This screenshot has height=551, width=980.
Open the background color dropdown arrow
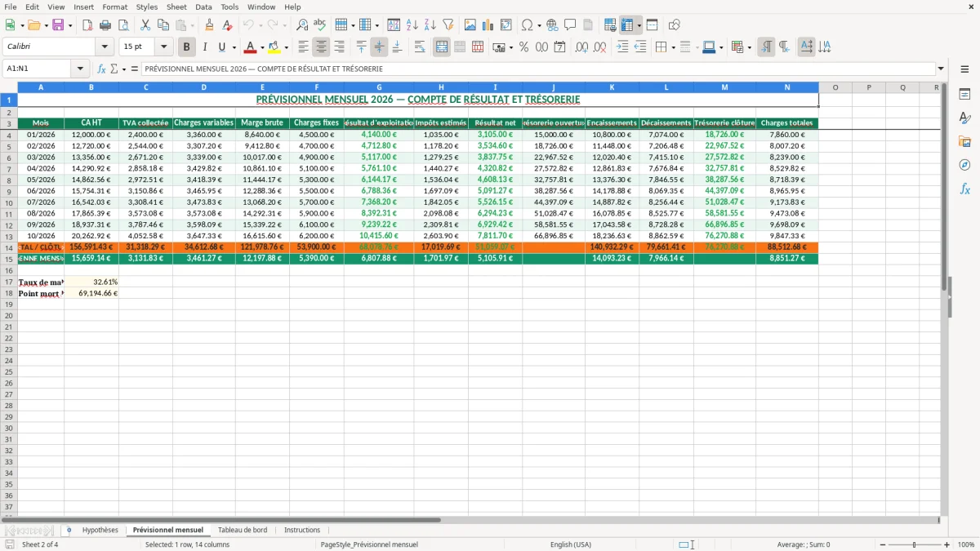[x=286, y=47]
